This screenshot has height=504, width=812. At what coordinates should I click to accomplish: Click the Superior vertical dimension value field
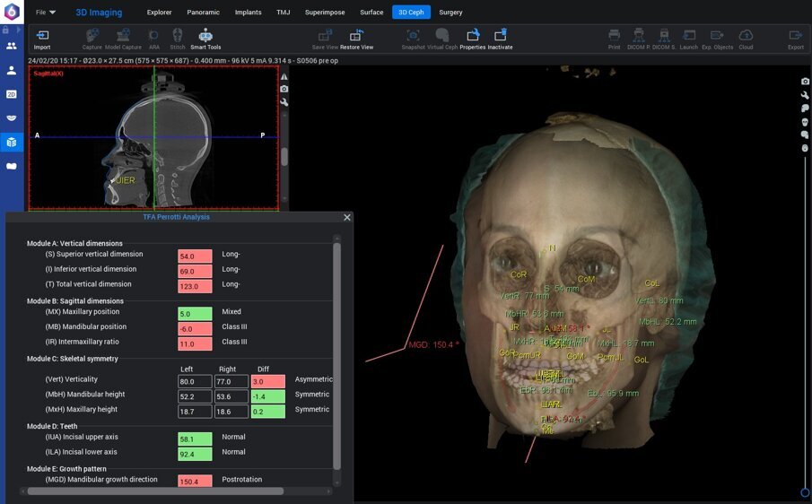pyautogui.click(x=195, y=255)
